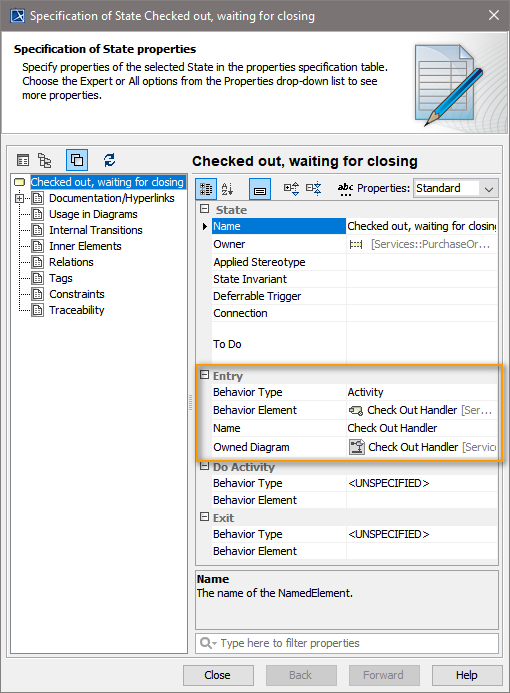Viewport: 510px width, 693px height.
Task: Select the Traceability tree item
Action: [76, 310]
